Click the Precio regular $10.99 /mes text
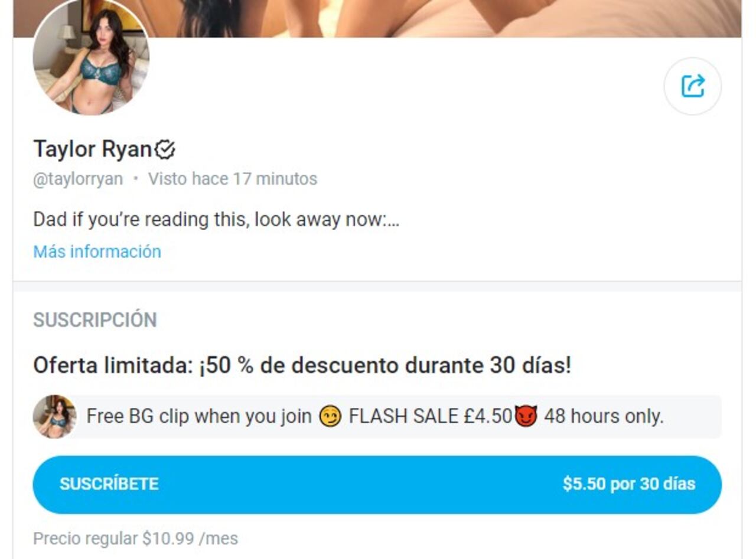756x559 pixels. pos(136,538)
